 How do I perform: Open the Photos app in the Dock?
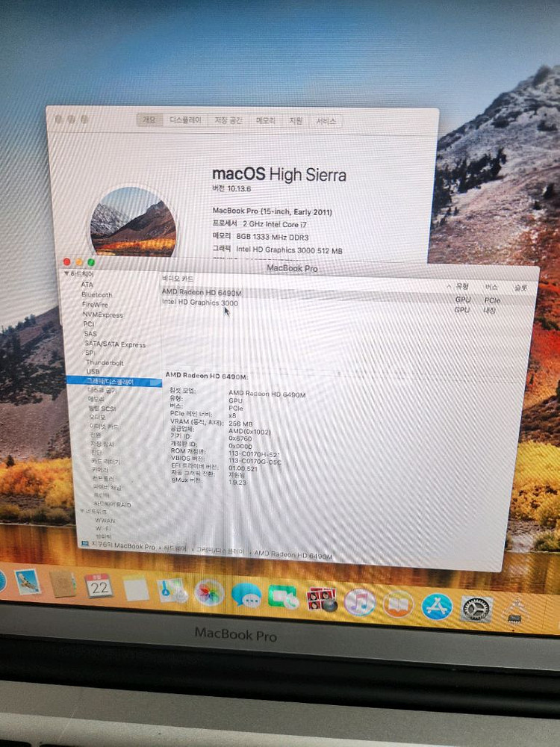point(209,593)
